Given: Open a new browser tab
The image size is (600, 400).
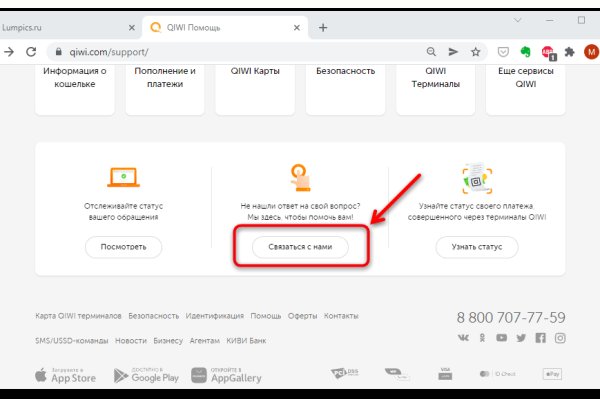Looking at the screenshot, I should (x=323, y=27).
